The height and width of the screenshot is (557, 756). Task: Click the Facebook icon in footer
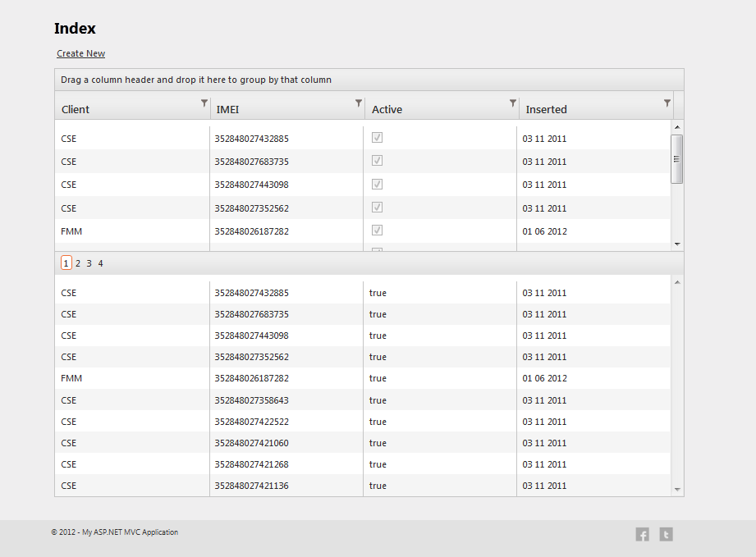coord(642,535)
